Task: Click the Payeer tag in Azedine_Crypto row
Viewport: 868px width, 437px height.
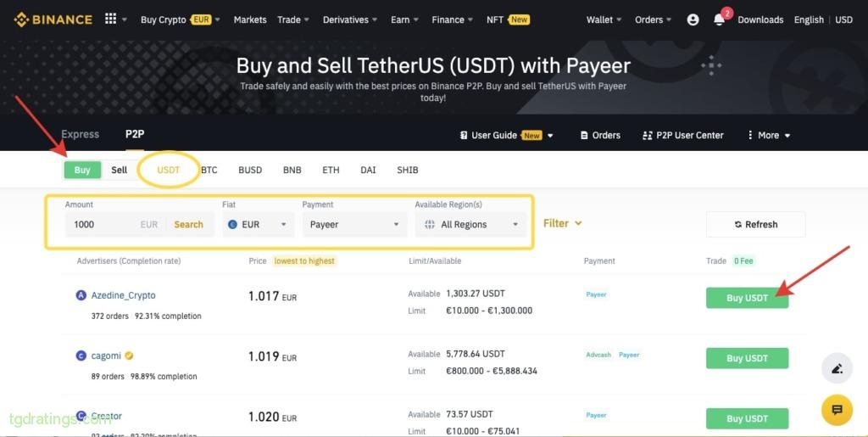Action: (x=596, y=294)
